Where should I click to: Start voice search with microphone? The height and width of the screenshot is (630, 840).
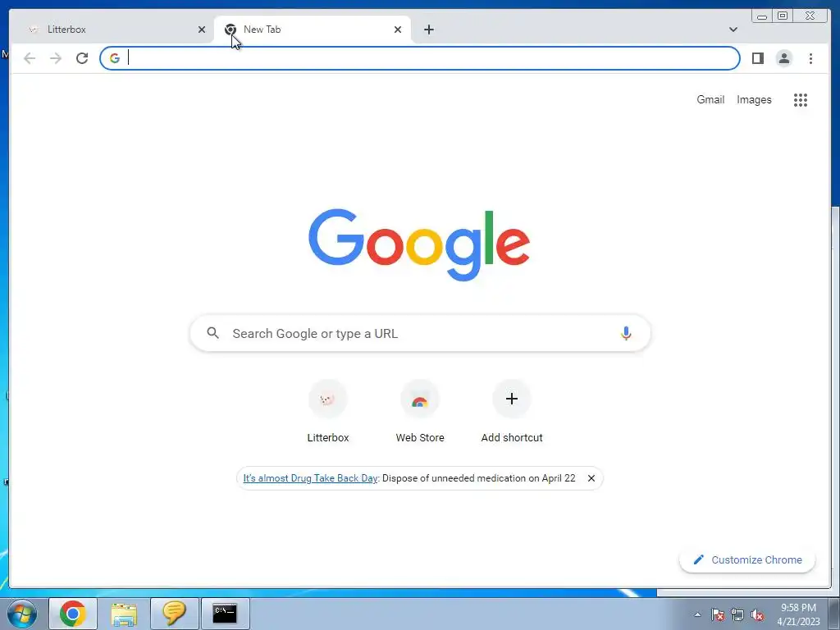click(626, 333)
